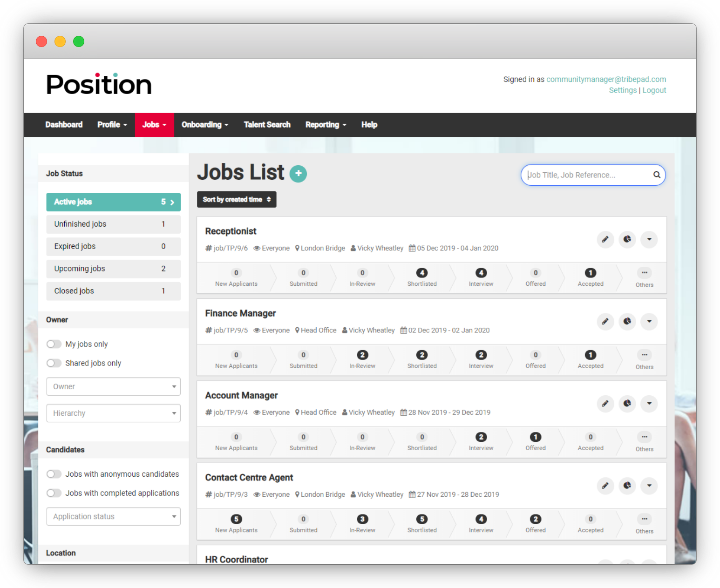Switch to the Talent Search section

[x=267, y=124]
